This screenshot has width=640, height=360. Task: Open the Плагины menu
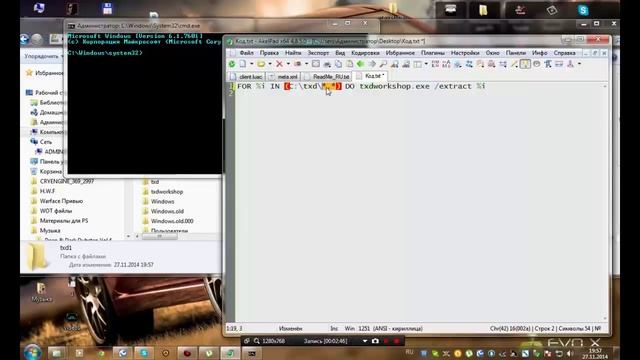[x=433, y=53]
